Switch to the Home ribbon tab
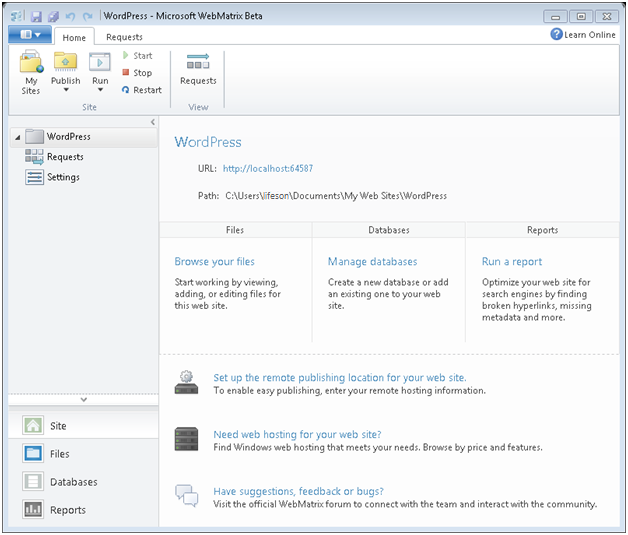The image size is (628, 535). [x=74, y=37]
